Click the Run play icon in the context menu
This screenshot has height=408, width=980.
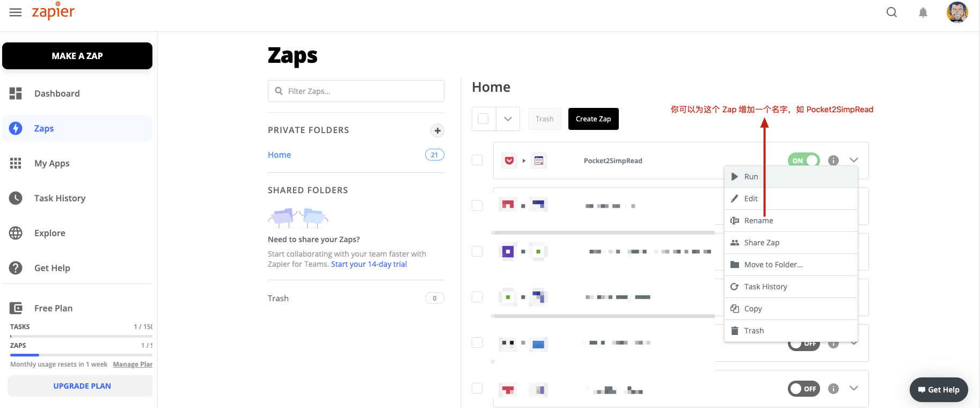click(735, 177)
